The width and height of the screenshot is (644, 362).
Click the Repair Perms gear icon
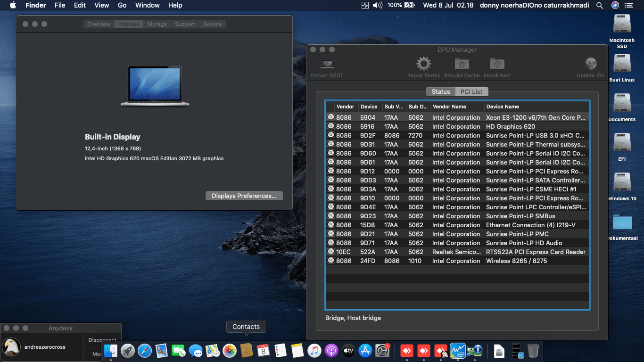(423, 64)
